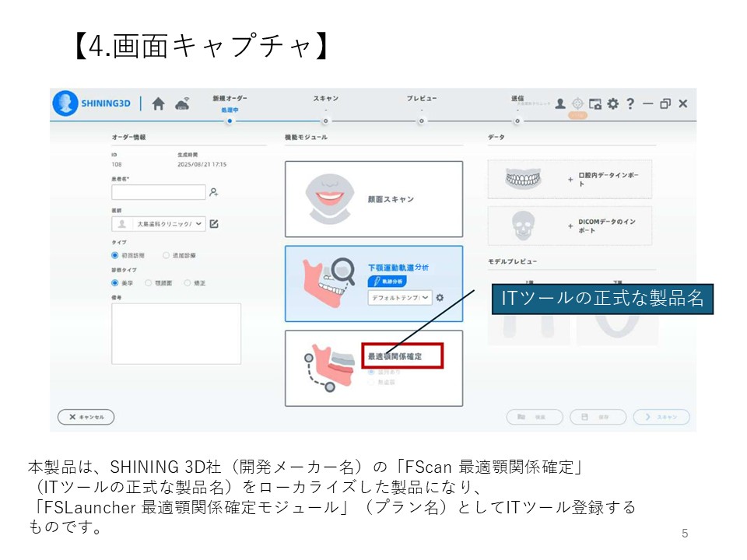This screenshot has width=747, height=560.
Task: Select the 顔面スキャン module card
Action: [373, 199]
